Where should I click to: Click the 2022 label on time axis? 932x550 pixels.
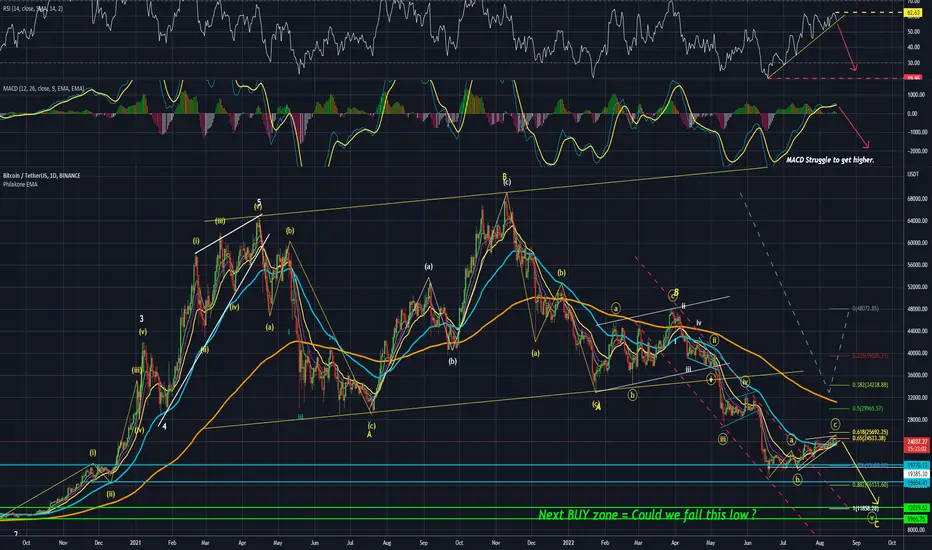568,542
